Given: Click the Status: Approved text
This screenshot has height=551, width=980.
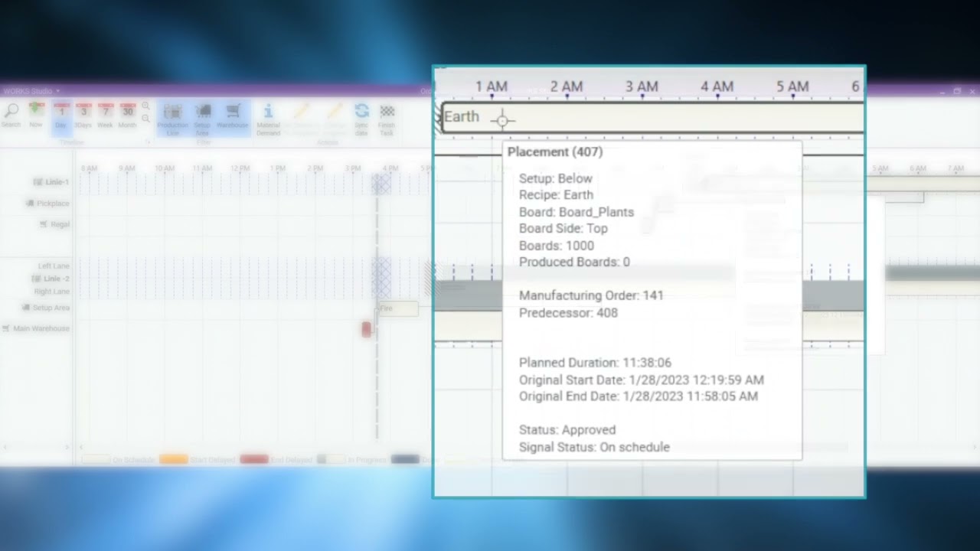Looking at the screenshot, I should click(567, 429).
